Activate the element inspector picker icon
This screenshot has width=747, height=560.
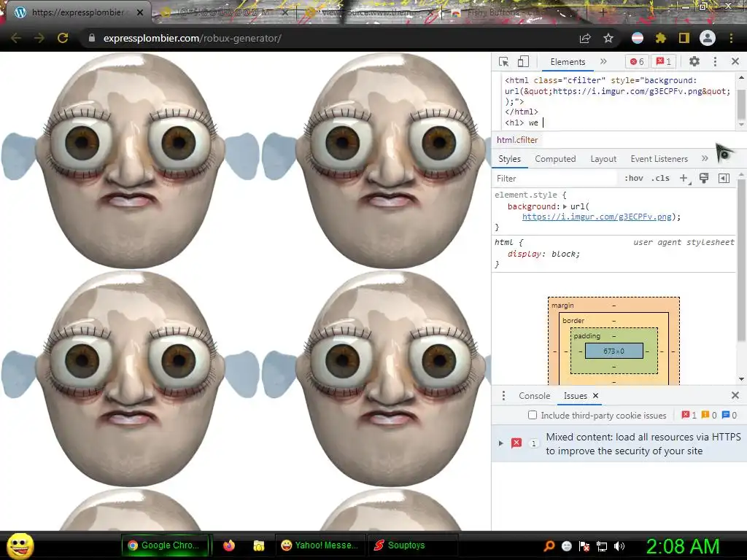point(503,62)
